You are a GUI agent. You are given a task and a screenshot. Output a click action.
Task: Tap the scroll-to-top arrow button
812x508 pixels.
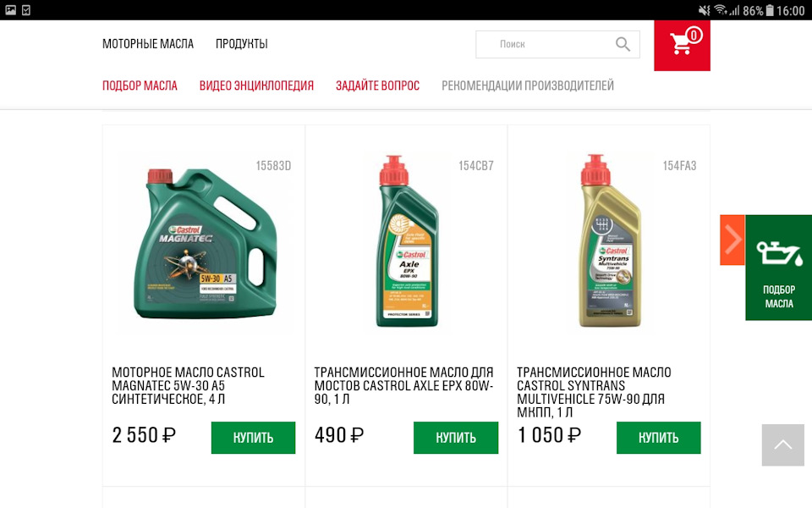coord(783,444)
